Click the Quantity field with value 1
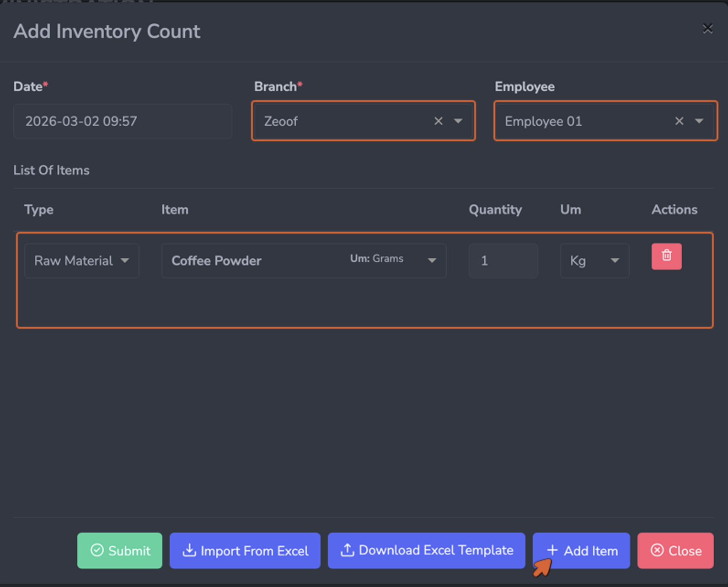728x587 pixels. click(503, 261)
